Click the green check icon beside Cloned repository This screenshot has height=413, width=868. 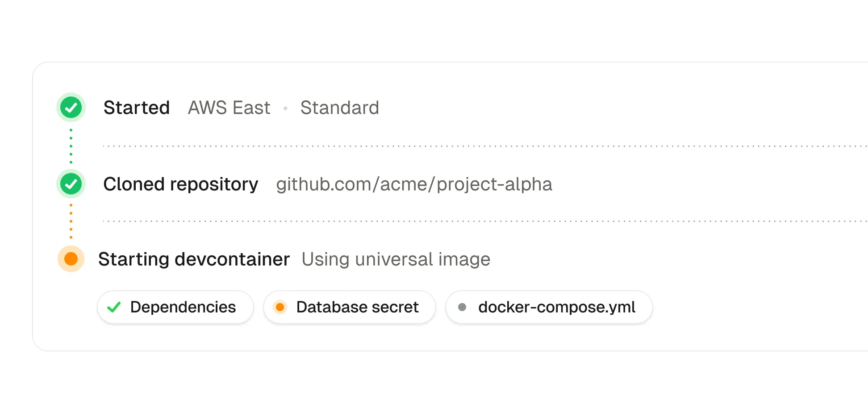pyautogui.click(x=71, y=184)
